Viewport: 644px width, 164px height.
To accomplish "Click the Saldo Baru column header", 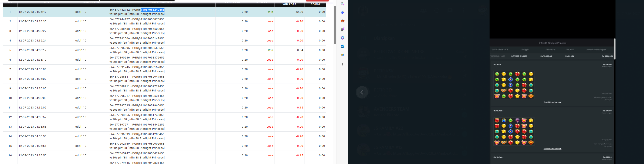I will pos(550,50).
